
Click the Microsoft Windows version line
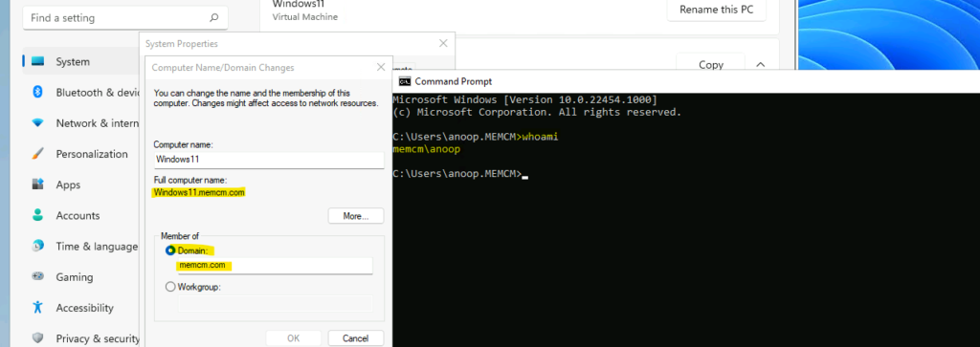coord(524,99)
